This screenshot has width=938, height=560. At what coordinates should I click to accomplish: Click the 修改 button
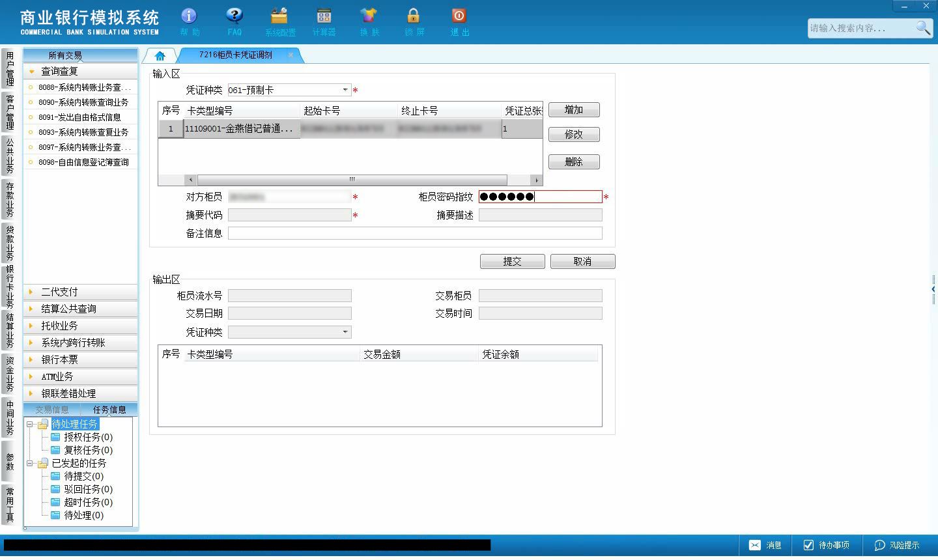[574, 134]
